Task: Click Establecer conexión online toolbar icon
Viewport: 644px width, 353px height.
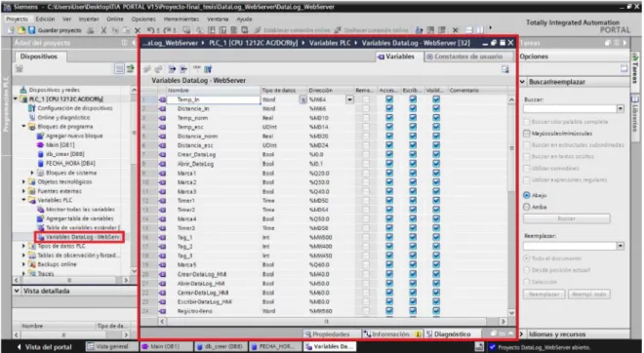Action: (258, 30)
